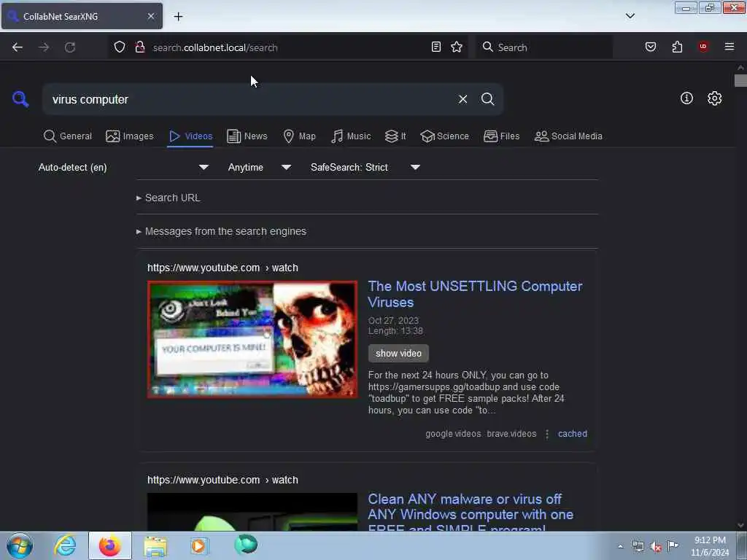Click the uBlock Origin extension icon
The width and height of the screenshot is (747, 560).
coord(703,47)
